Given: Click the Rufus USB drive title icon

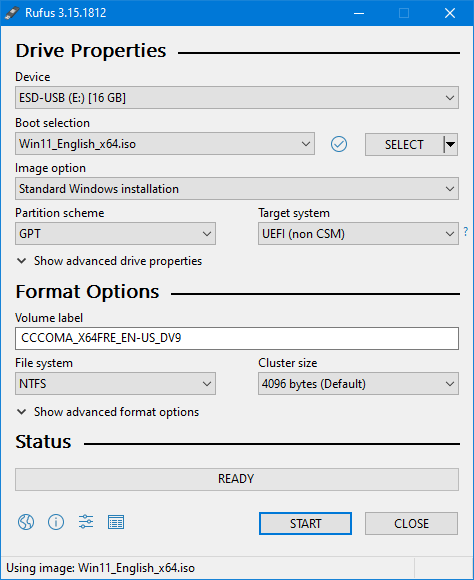Looking at the screenshot, I should point(12,13).
